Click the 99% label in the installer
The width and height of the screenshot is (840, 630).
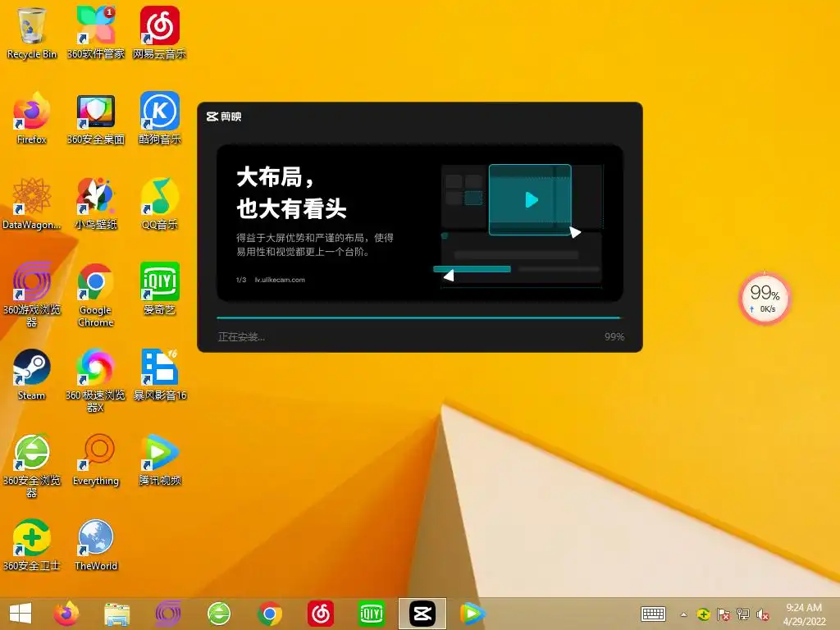click(x=614, y=337)
